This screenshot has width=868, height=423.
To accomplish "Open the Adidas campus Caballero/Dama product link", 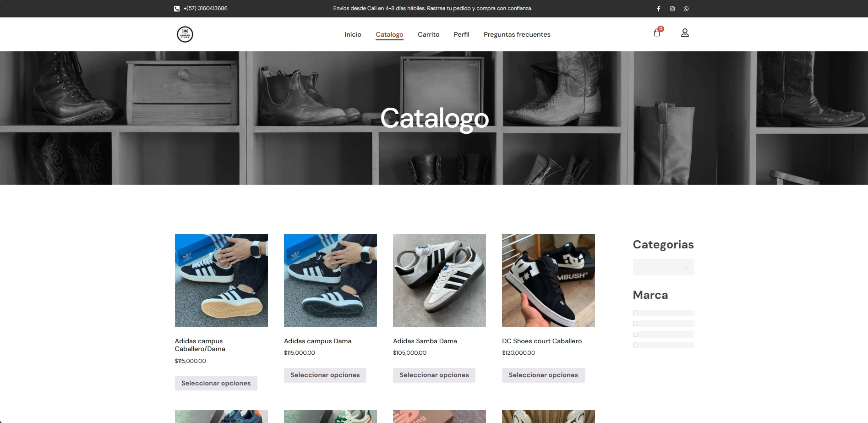I will pos(199,345).
